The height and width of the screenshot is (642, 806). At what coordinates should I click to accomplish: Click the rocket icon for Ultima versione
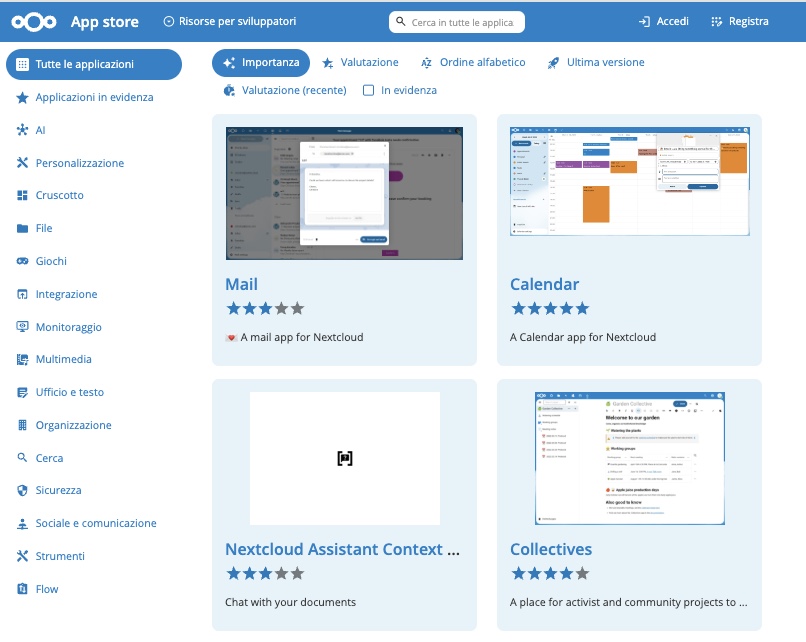[553, 63]
